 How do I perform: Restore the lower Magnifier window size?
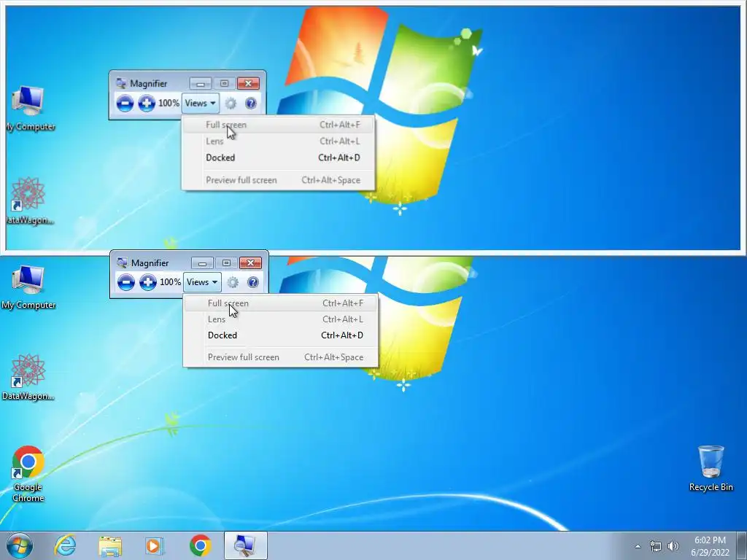coord(226,263)
